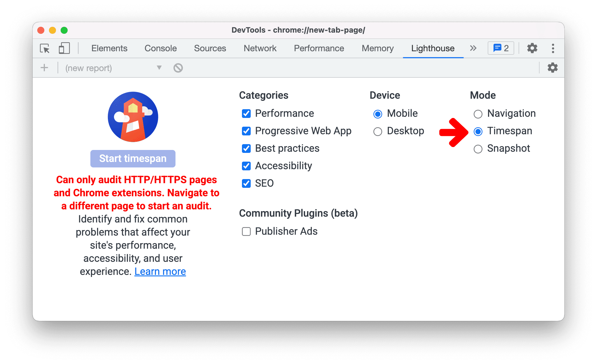The image size is (597, 364).
Task: Select the Timespan mode radio button
Action: (x=477, y=131)
